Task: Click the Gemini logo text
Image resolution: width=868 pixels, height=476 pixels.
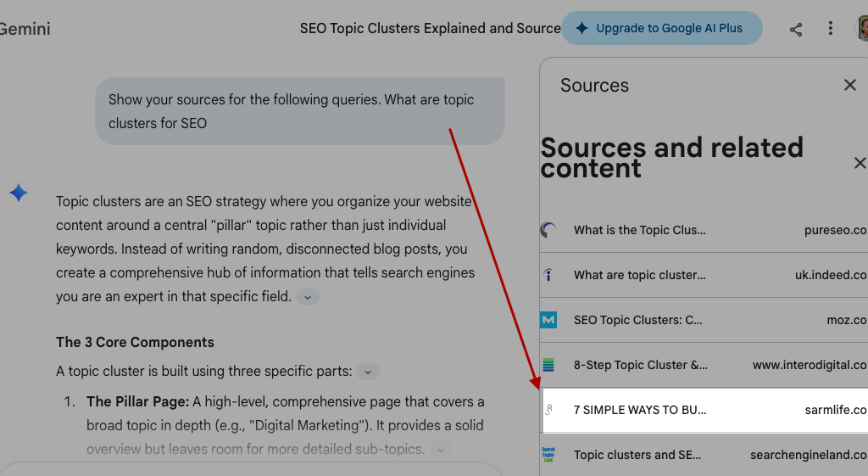Action: (x=25, y=29)
